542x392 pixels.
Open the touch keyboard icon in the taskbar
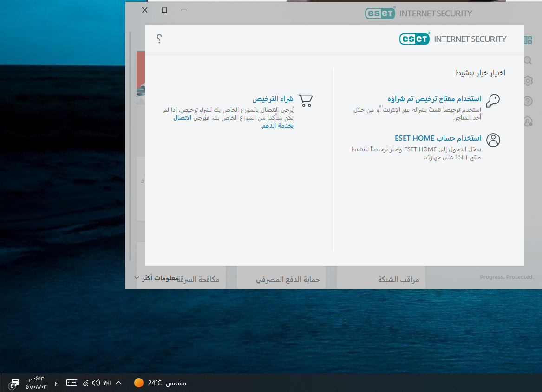click(x=72, y=383)
